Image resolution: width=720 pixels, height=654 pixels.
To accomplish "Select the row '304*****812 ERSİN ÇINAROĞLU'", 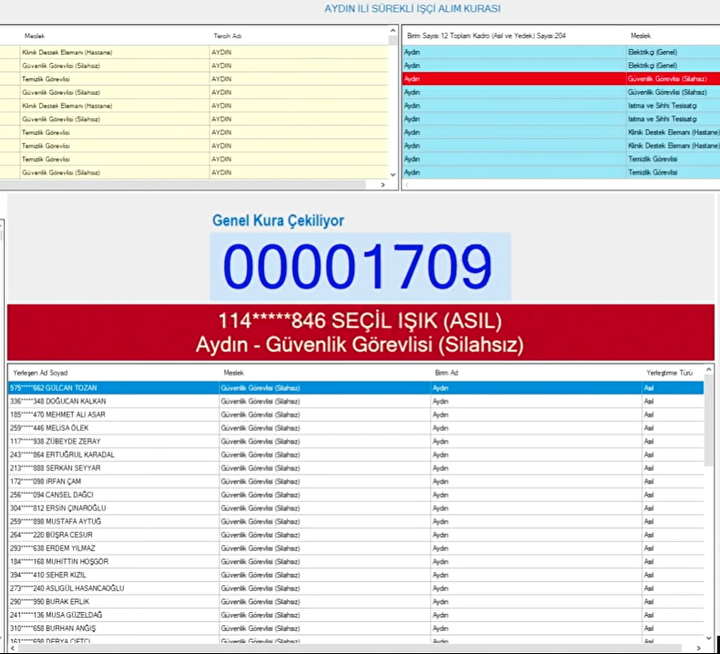I will point(356,508).
